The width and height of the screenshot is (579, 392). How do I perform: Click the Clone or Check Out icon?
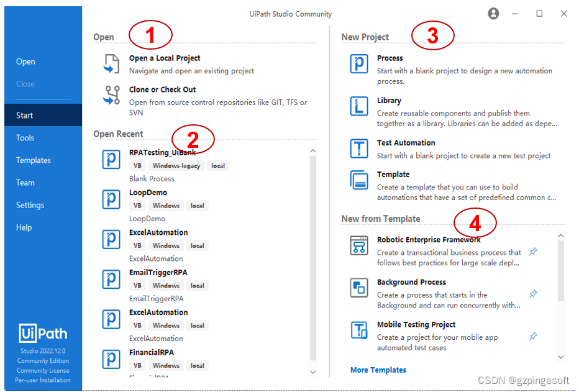111,95
